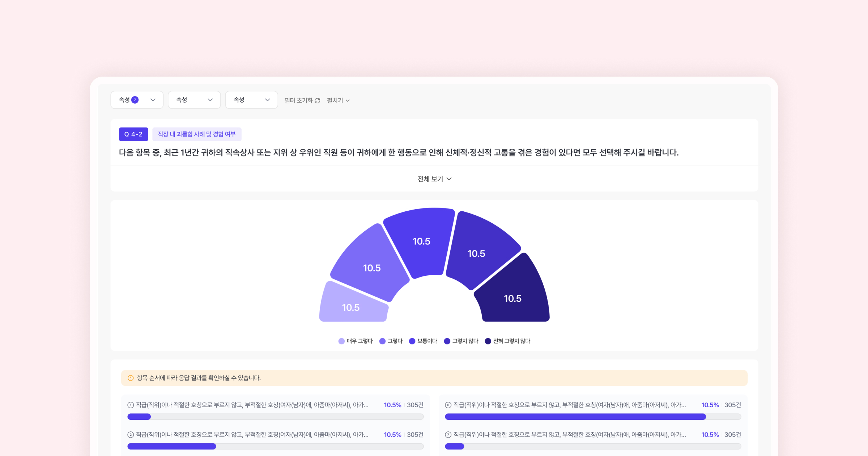
Task: Click item 7 response text
Action: tap(570, 435)
